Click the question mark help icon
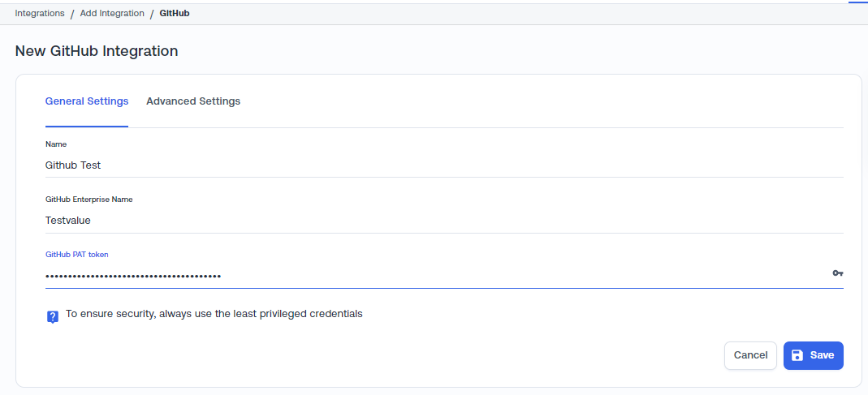 point(53,316)
